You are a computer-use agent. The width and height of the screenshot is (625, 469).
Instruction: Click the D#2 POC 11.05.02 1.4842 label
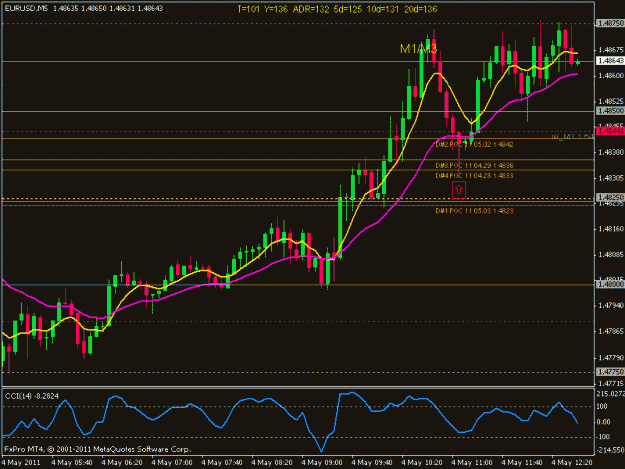coord(474,144)
